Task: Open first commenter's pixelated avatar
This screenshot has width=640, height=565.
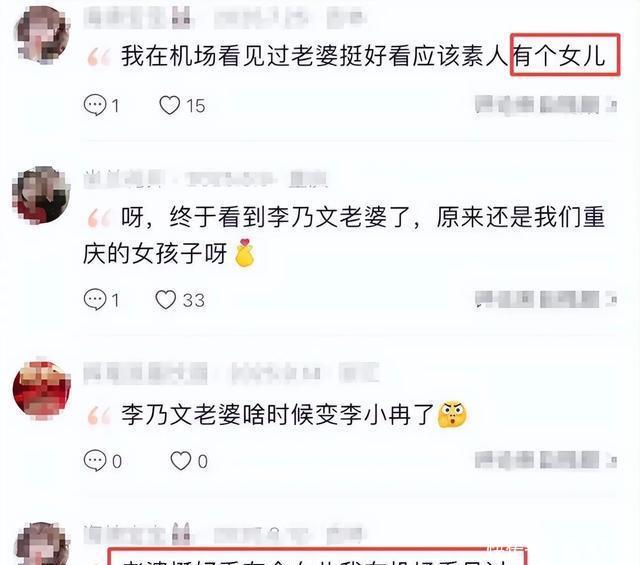Action: [x=42, y=35]
